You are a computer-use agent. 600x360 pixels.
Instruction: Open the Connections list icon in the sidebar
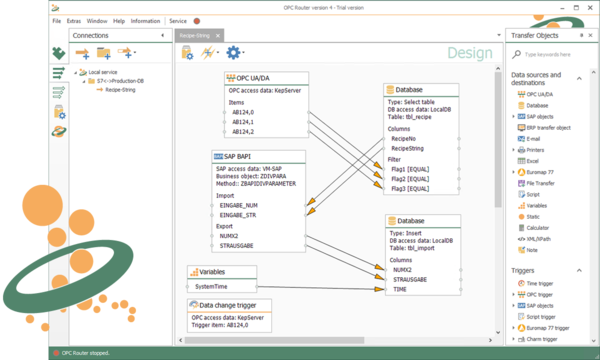click(59, 73)
